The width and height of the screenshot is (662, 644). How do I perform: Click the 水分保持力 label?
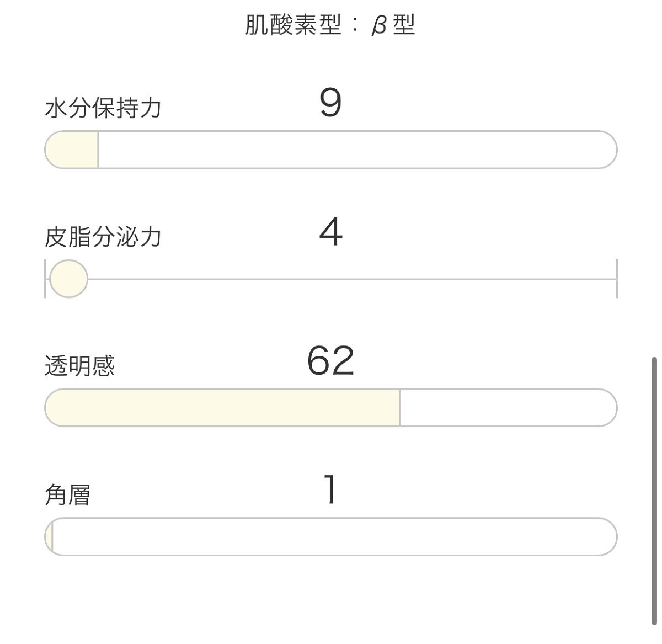click(x=103, y=108)
